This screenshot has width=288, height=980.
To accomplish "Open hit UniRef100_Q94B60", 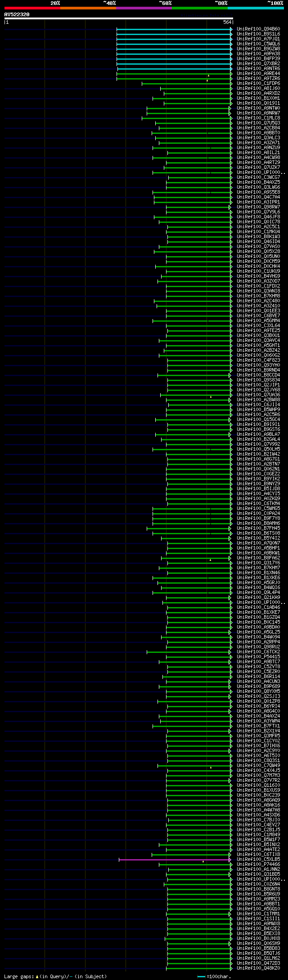I will (258, 29).
